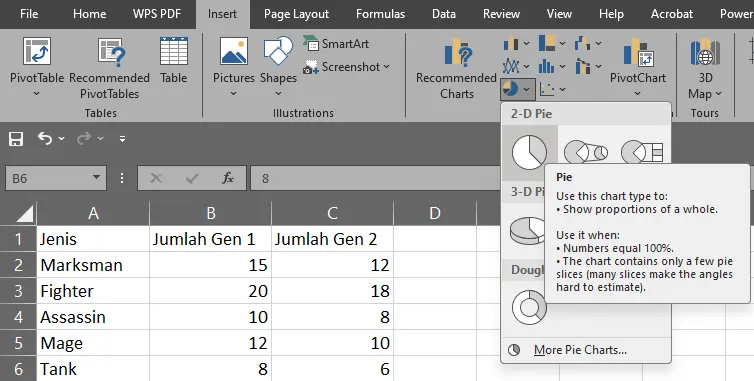Click the combo chart icon
This screenshot has height=381, width=754.
point(582,66)
